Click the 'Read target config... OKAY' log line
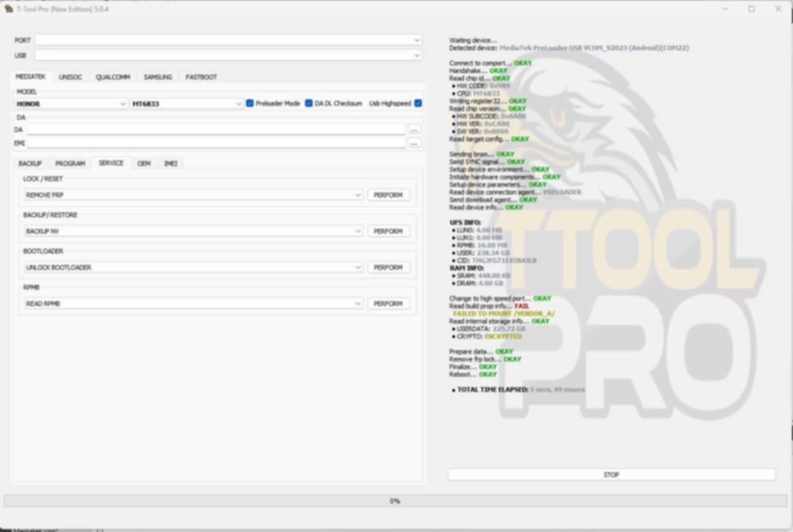Viewport: 793px width, 532px height. pyautogui.click(x=489, y=139)
